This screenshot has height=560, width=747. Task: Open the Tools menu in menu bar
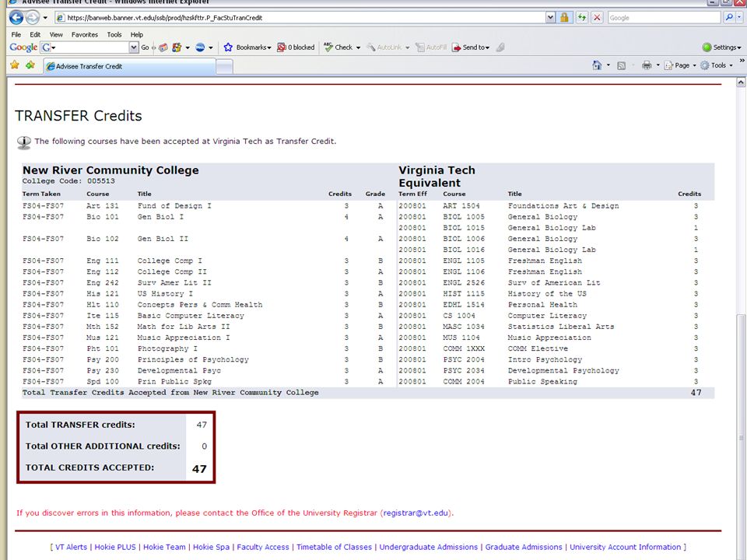click(x=114, y=35)
